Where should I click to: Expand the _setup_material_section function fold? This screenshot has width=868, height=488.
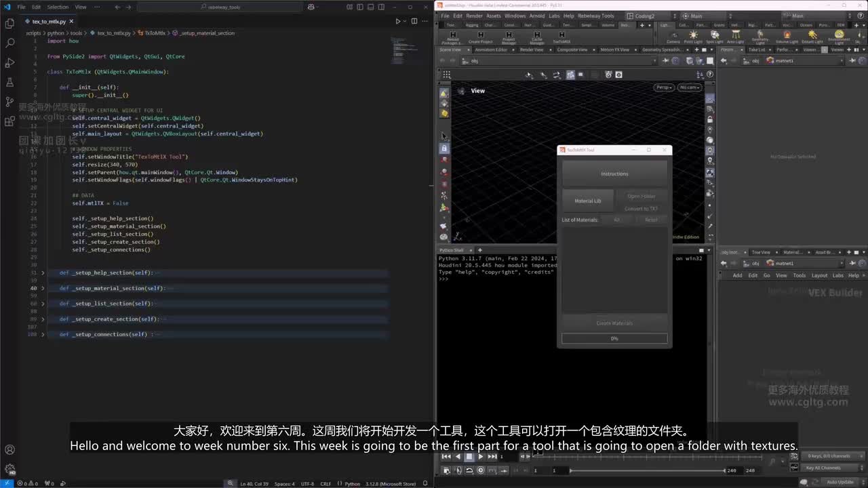coord(43,288)
